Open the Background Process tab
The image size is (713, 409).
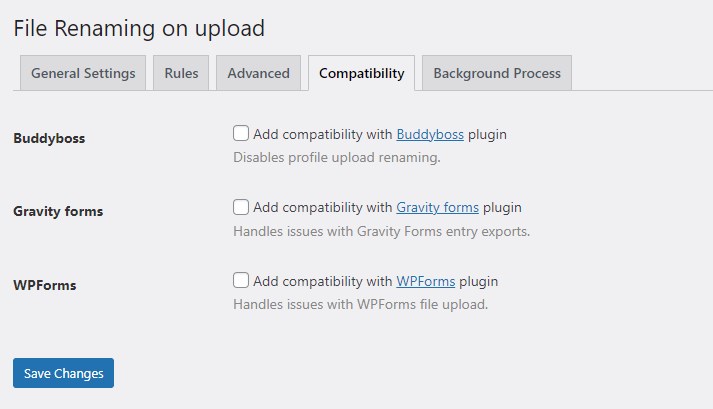pos(496,73)
